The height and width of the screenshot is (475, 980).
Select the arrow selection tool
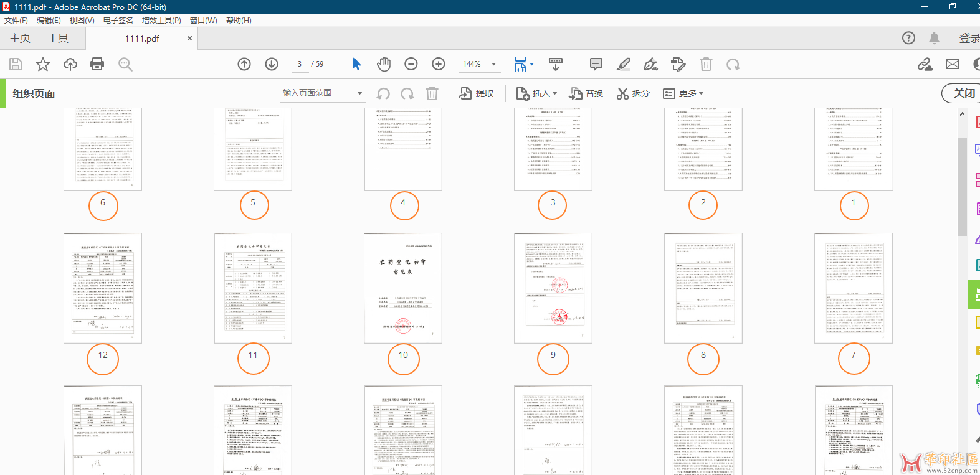[356, 64]
